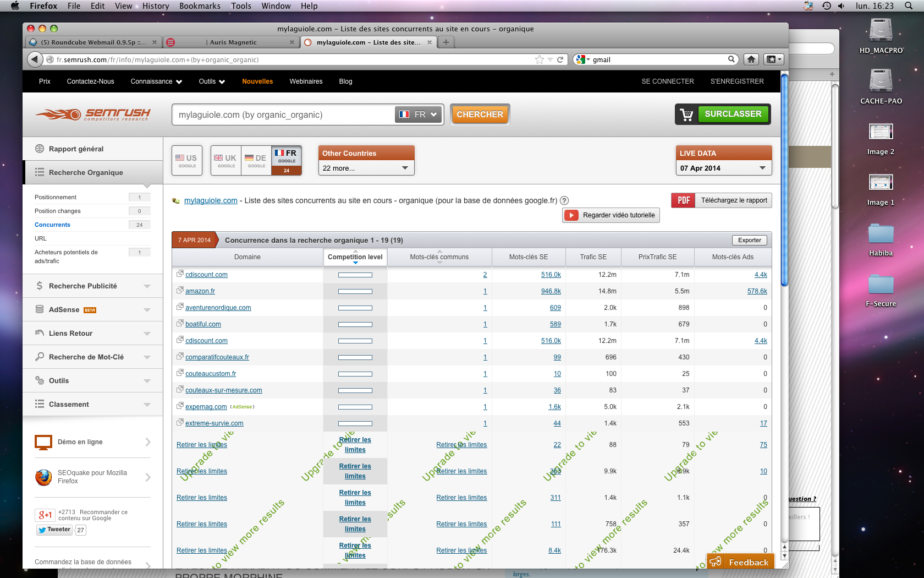Expand the Outils top navigation menu

(x=212, y=81)
